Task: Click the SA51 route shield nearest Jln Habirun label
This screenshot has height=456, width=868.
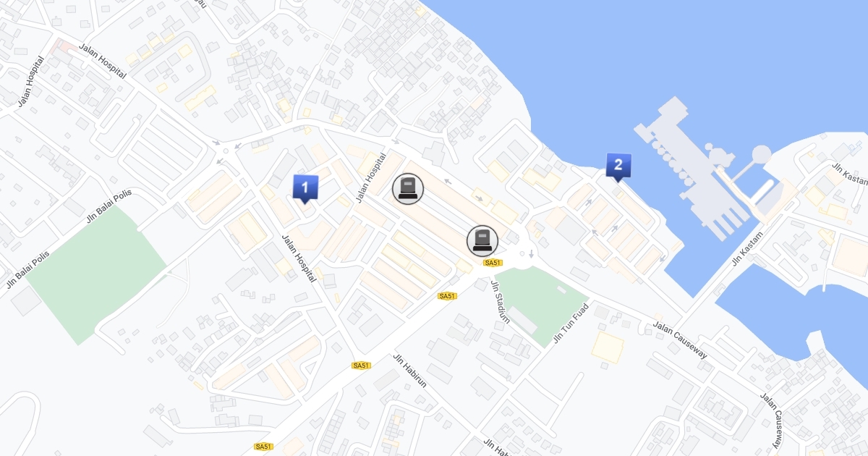Action: (361, 366)
